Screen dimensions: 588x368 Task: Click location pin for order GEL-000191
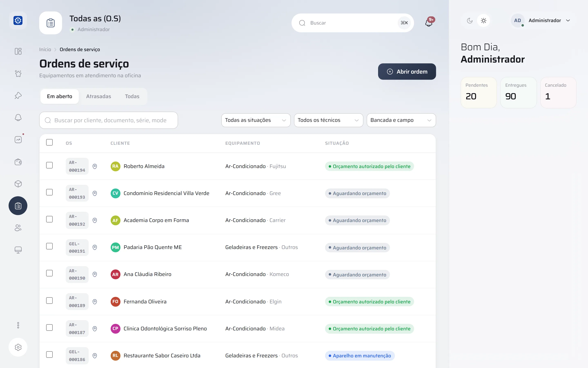[x=95, y=247]
